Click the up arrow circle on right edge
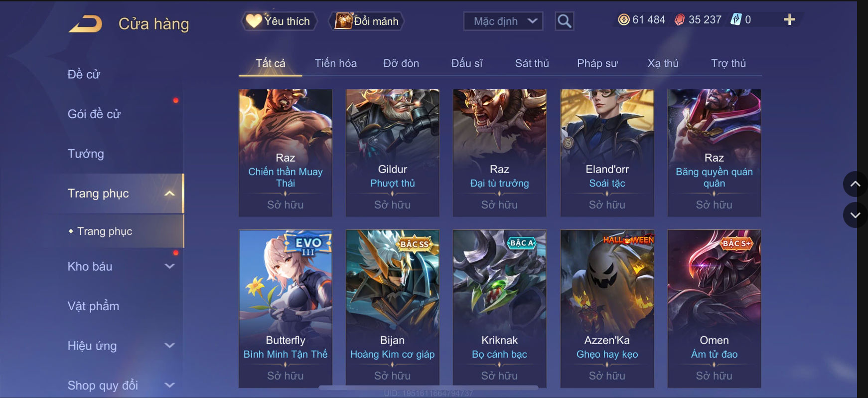The image size is (868, 398). (x=855, y=184)
